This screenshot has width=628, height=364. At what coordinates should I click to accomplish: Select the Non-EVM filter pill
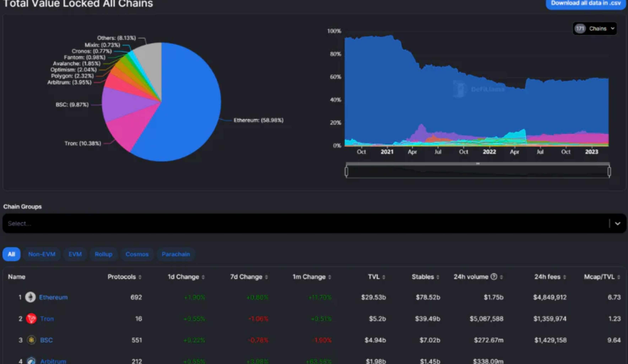42,254
